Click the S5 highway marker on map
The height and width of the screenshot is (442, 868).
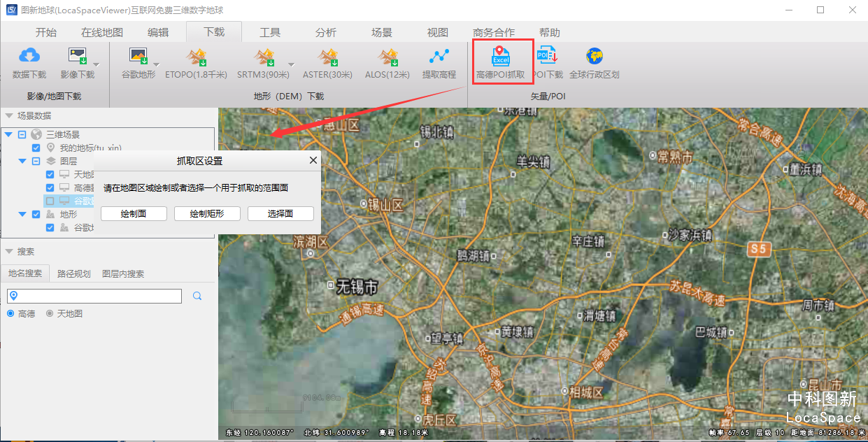[757, 248]
